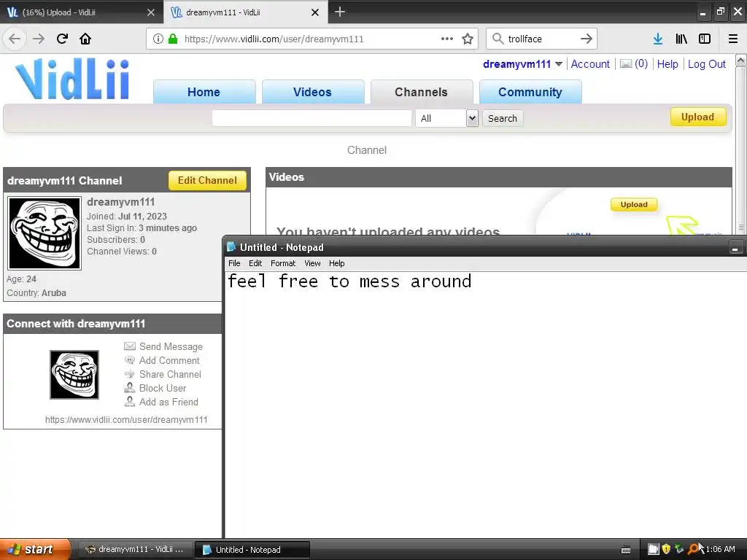This screenshot has width=747, height=560.
Task: Reload the page with the refresh icon
Action: point(62,39)
